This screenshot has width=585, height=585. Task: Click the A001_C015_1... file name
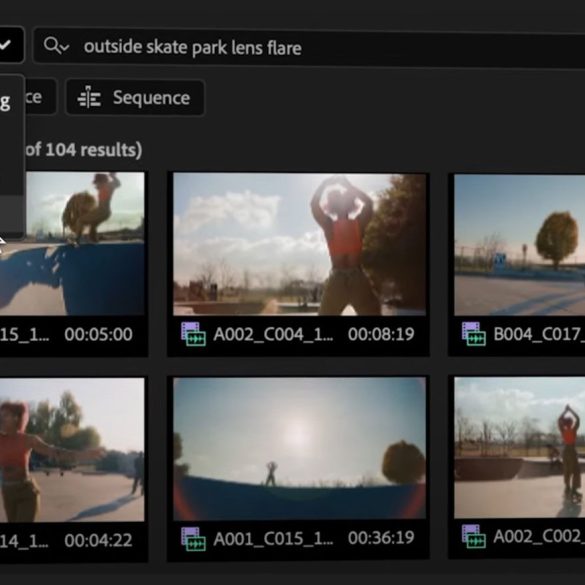coord(273,539)
